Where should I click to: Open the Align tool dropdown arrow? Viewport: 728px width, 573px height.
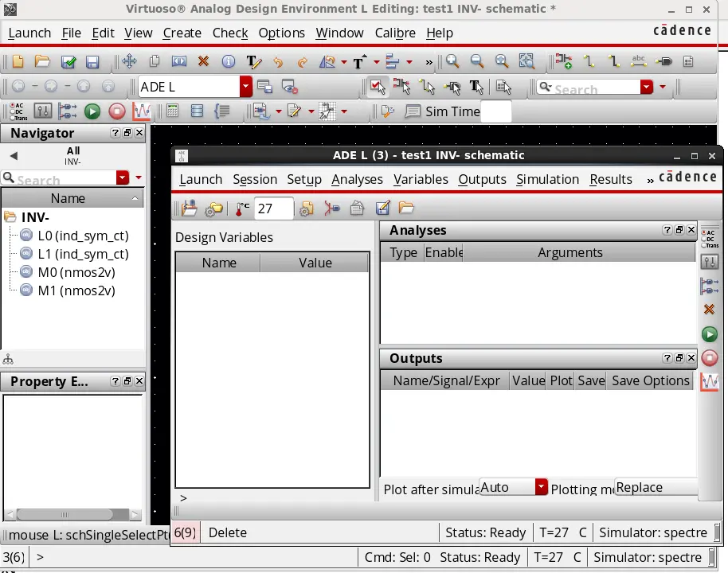[409, 62]
